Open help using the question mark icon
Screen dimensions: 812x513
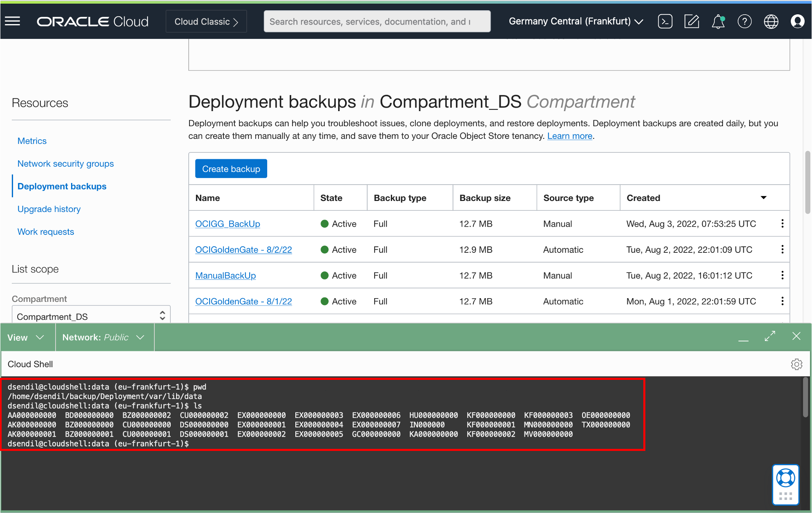pos(745,21)
